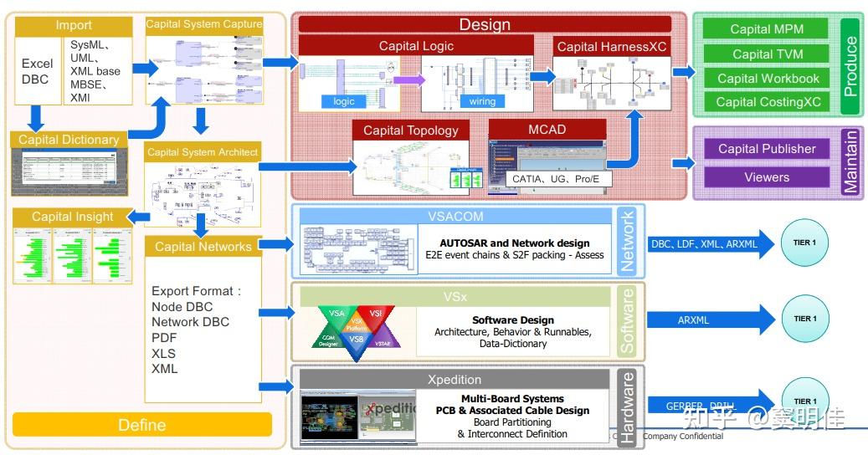Open the Capital MPM box
Screen dimensions: 868x455
[x=766, y=28]
